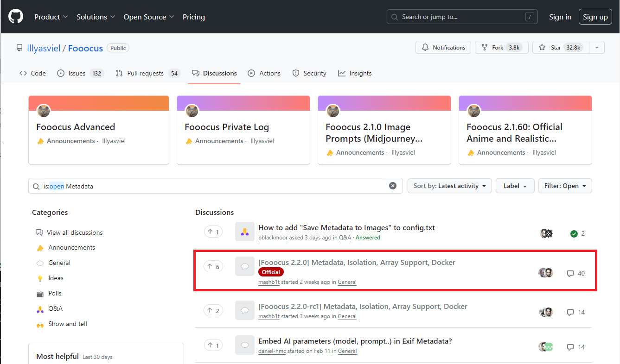The height and width of the screenshot is (364, 620).
Task: Star the Fooocus repository
Action: pos(561,47)
